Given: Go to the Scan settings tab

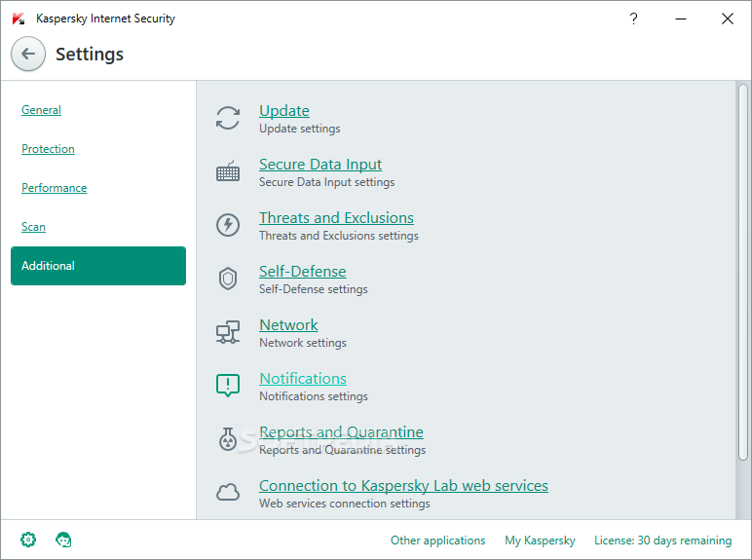Looking at the screenshot, I should pyautogui.click(x=33, y=226).
